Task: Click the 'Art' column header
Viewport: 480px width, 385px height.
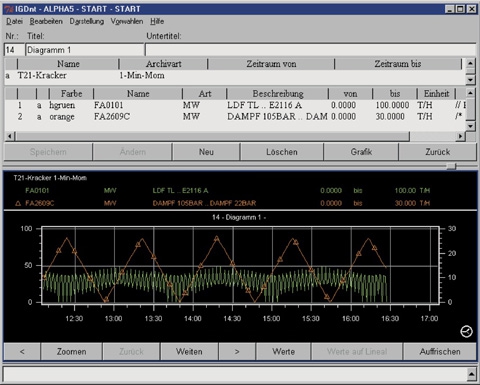Action: (205, 94)
